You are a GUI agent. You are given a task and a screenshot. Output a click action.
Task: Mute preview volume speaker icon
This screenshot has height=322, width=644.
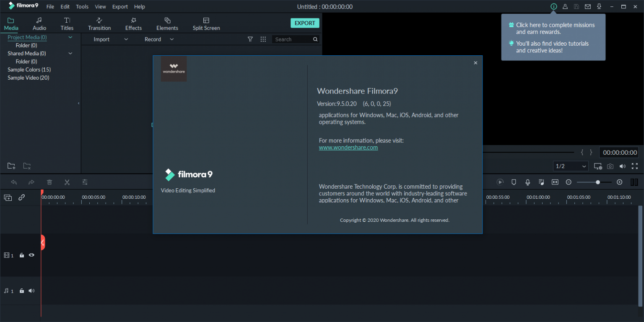point(623,166)
